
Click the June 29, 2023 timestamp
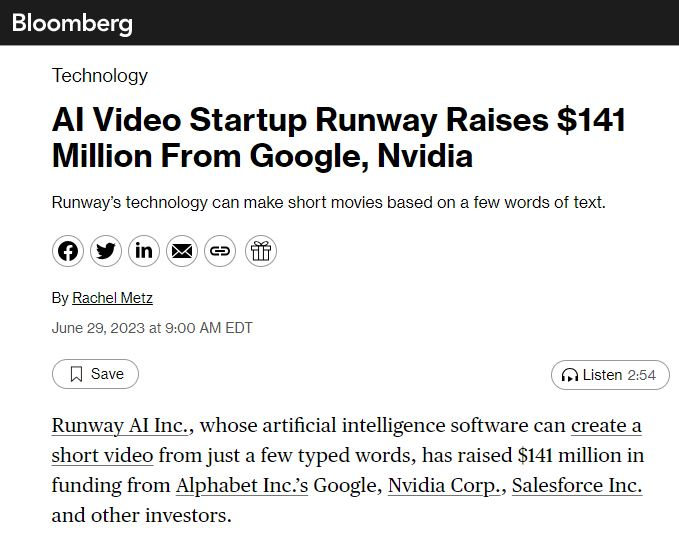[152, 328]
